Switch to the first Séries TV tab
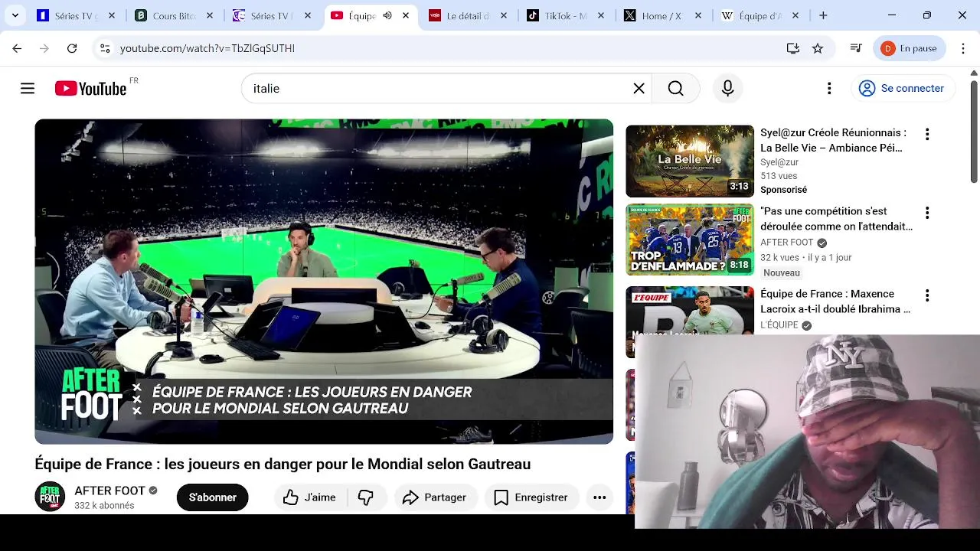980x551 pixels. coord(77,15)
